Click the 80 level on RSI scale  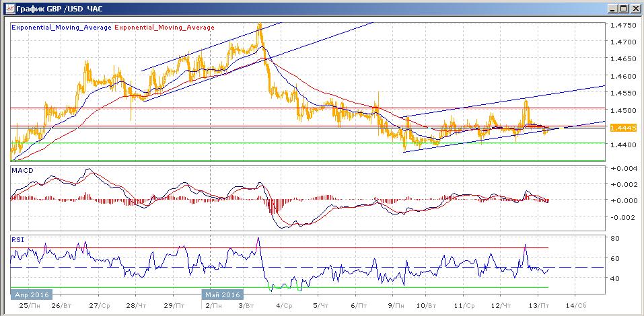[615, 238]
